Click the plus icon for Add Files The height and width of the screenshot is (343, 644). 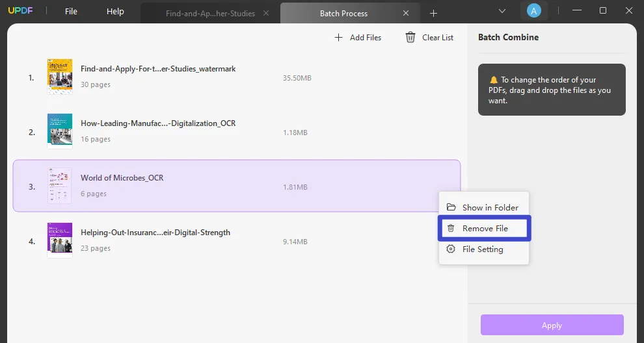click(338, 38)
